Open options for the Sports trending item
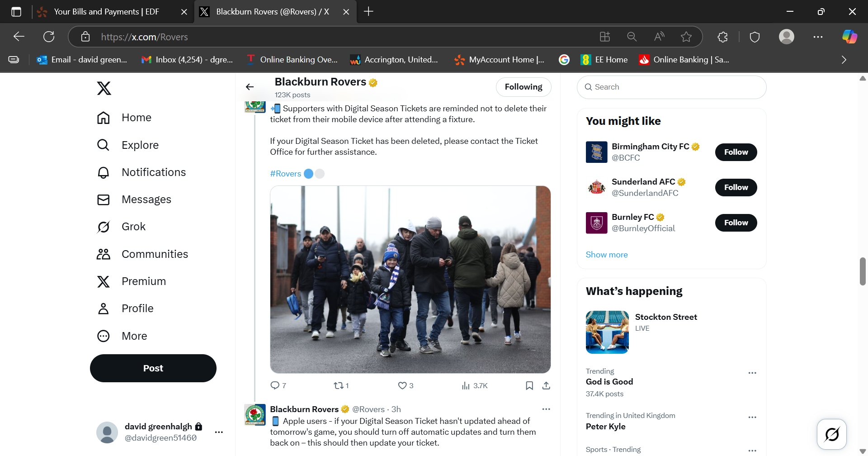 point(752,451)
